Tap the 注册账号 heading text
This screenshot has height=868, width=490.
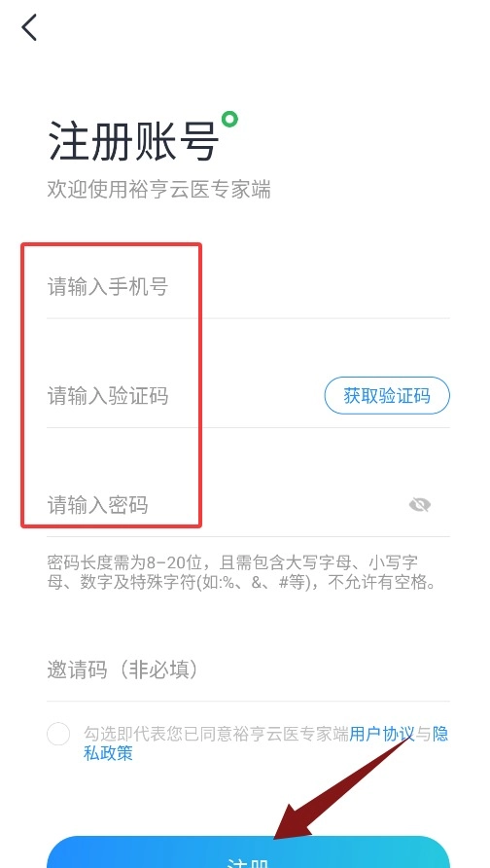click(133, 140)
